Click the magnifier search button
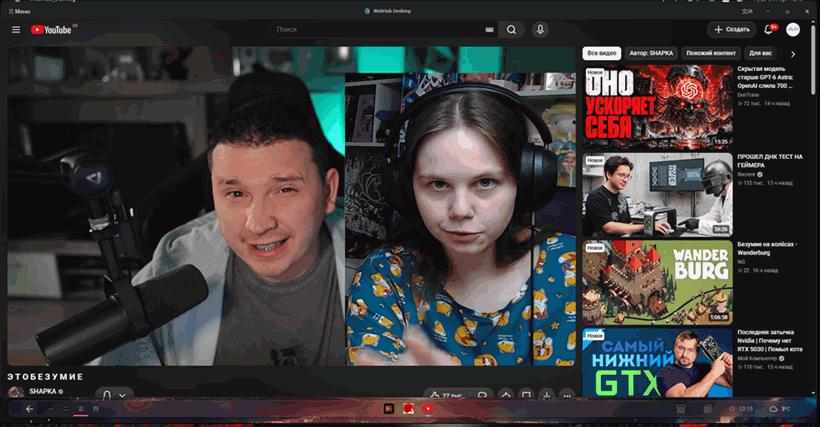The width and height of the screenshot is (820, 427). pos(511,30)
